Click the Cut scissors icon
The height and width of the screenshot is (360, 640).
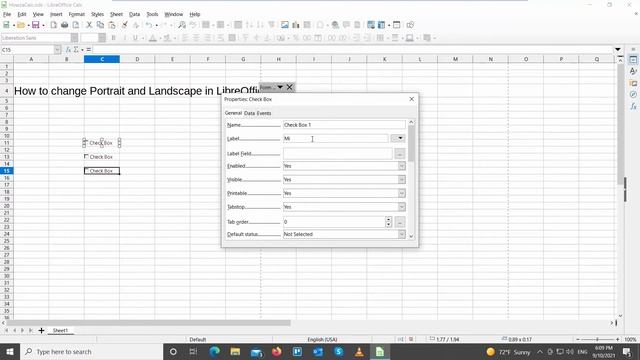click(89, 25)
